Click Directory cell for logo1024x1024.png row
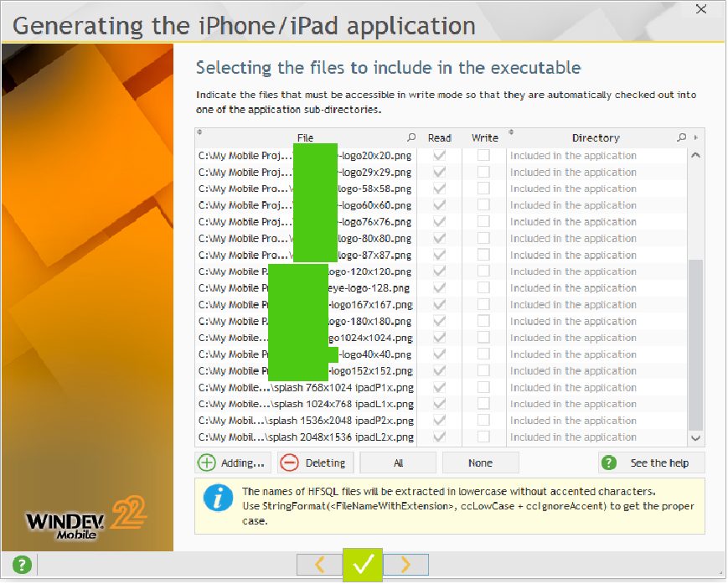This screenshot has height=584, width=728. pos(596,338)
